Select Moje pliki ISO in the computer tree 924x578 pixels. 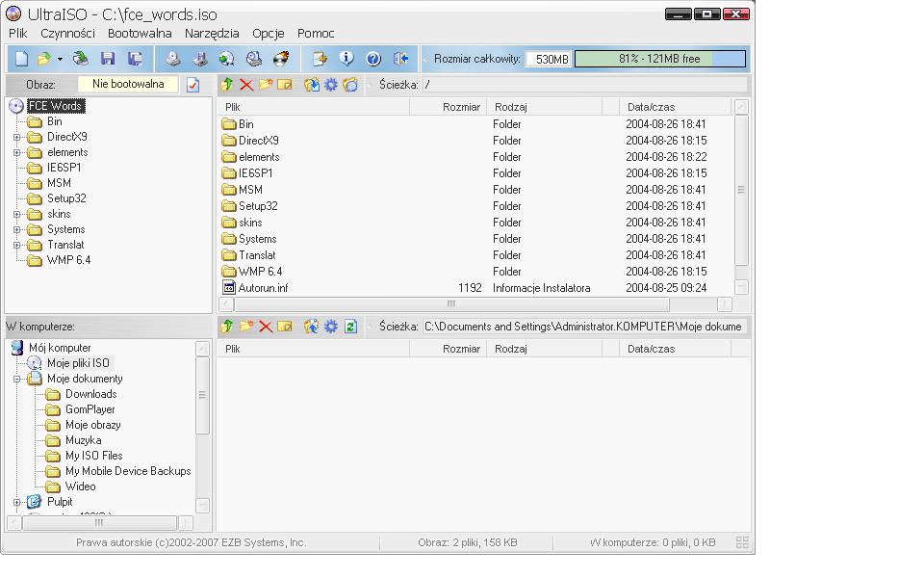click(x=78, y=363)
